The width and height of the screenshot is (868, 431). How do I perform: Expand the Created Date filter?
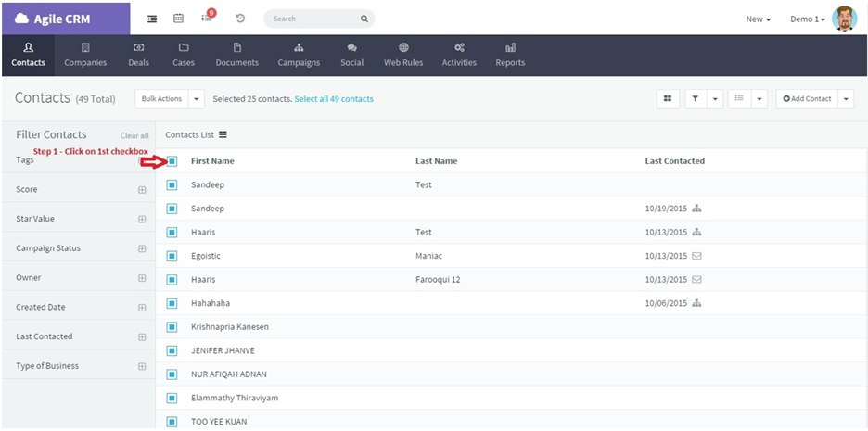142,308
